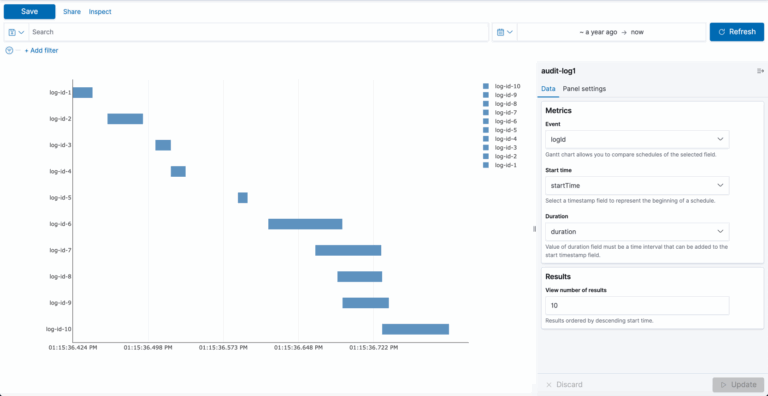Image resolution: width=768 pixels, height=396 pixels.
Task: Click the 01:15:36.498 PM axis label
Action: pos(148,347)
